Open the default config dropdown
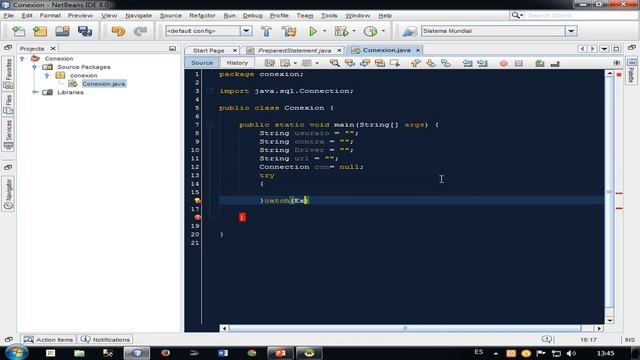 tap(246, 31)
